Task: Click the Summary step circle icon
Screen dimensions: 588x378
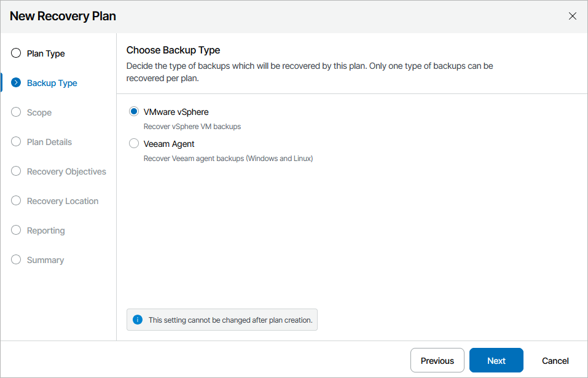Action: tap(15, 259)
